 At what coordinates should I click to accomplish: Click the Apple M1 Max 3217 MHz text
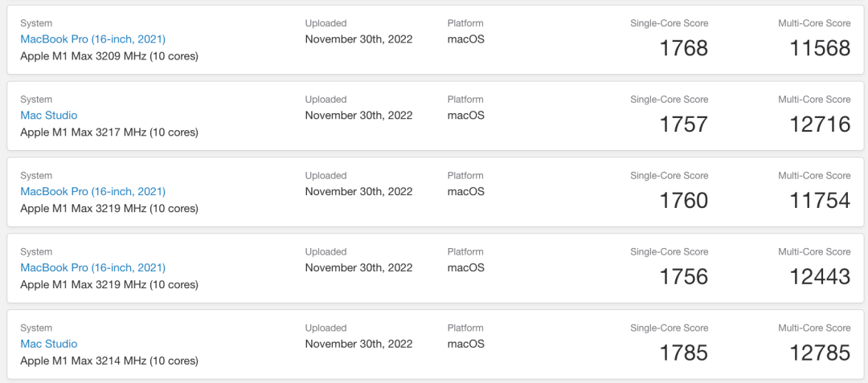click(109, 132)
